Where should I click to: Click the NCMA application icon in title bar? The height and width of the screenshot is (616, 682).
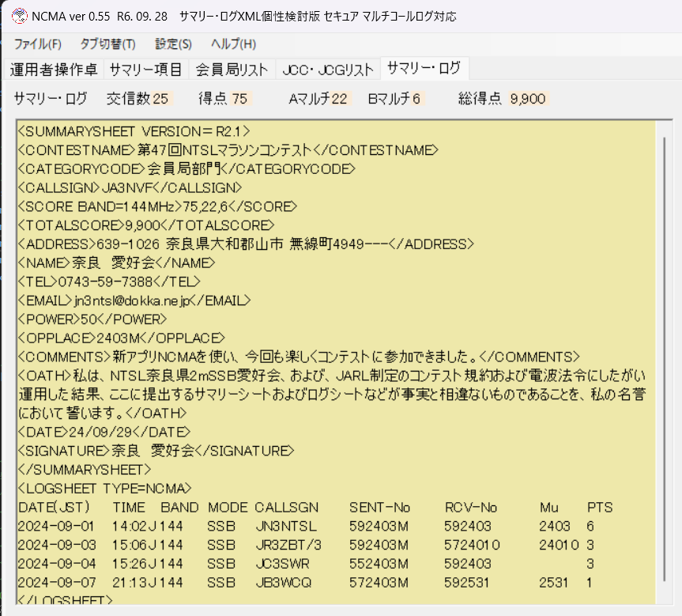coord(19,16)
